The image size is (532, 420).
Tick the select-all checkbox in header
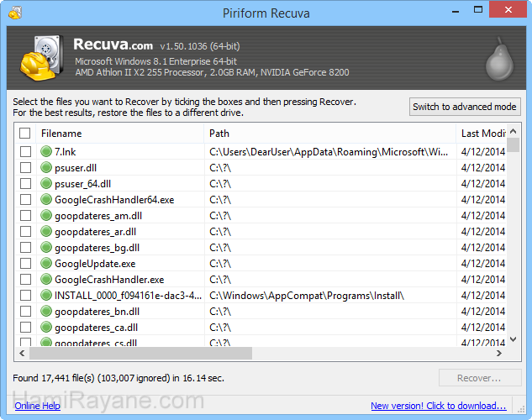point(24,134)
